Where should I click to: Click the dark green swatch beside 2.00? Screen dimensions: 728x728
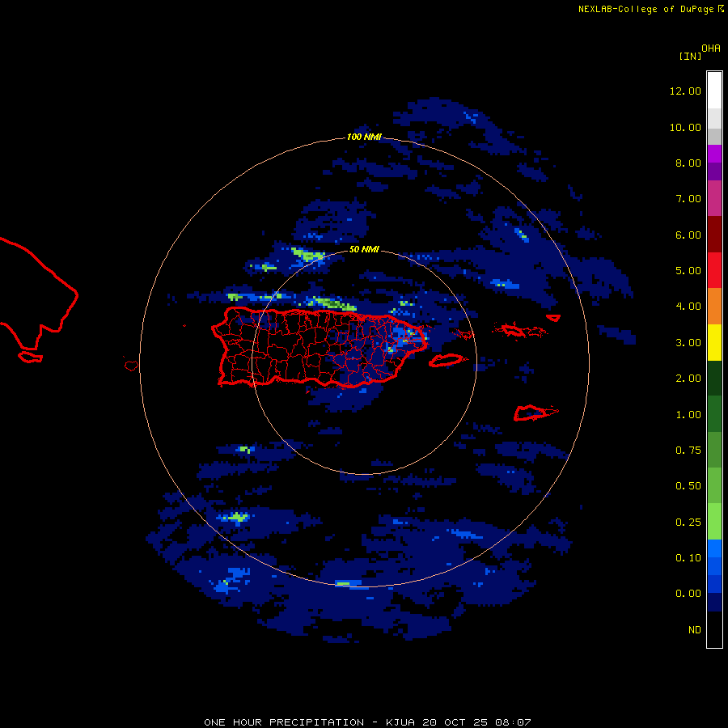point(714,378)
